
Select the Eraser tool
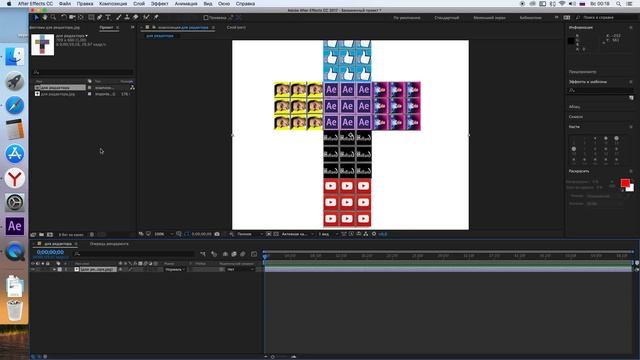136,18
